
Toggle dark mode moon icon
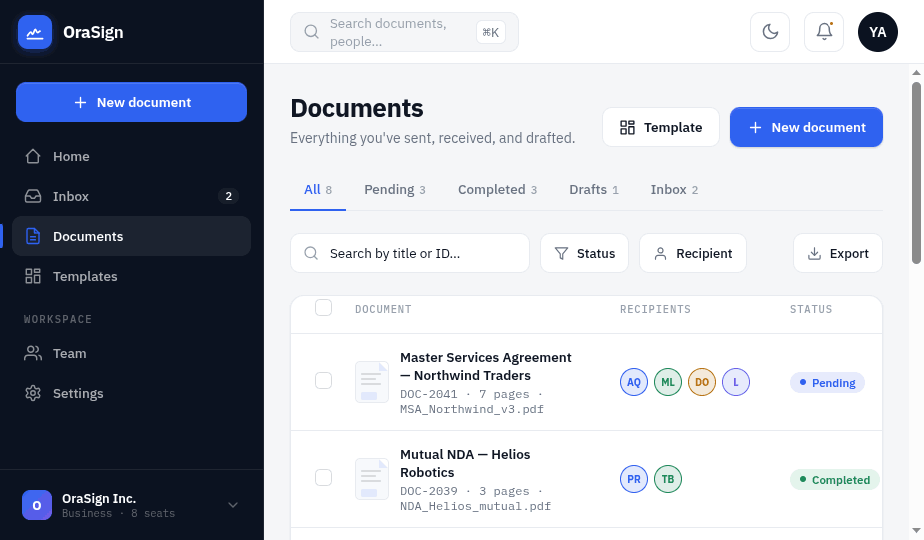[x=770, y=32]
